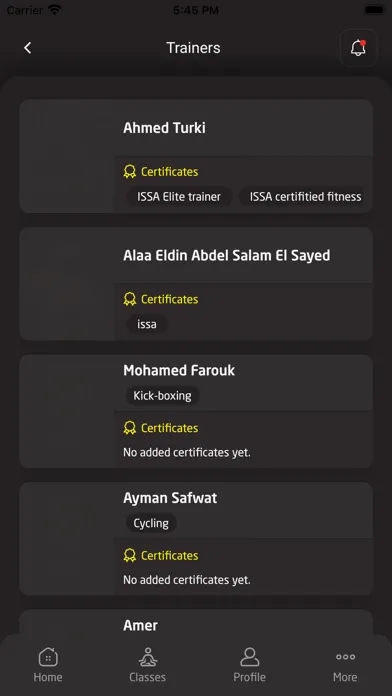Tap the Home icon in bottom bar

pyautogui.click(x=48, y=657)
